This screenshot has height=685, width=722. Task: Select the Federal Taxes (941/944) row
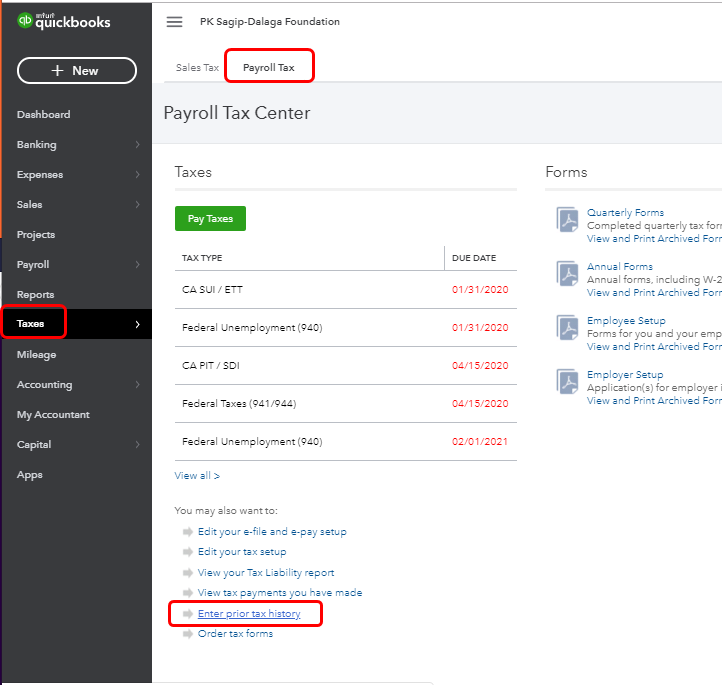pyautogui.click(x=346, y=404)
